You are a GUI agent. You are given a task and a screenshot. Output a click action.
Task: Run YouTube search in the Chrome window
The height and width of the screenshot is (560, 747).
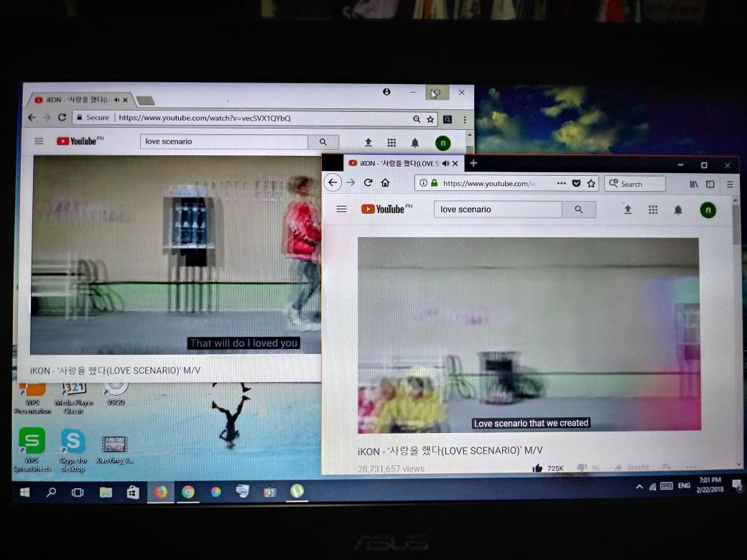click(323, 142)
